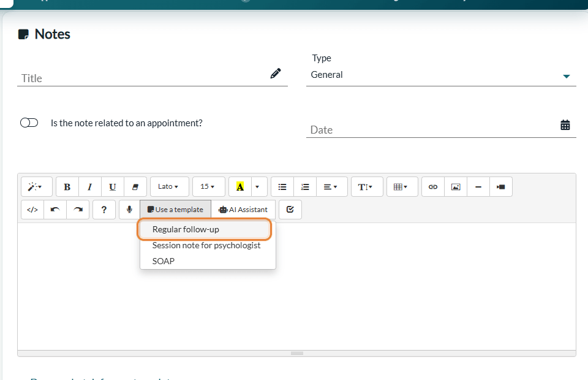Viewport: 588px width, 380px height.
Task: Click the pencil icon beside Title
Action: coord(276,73)
